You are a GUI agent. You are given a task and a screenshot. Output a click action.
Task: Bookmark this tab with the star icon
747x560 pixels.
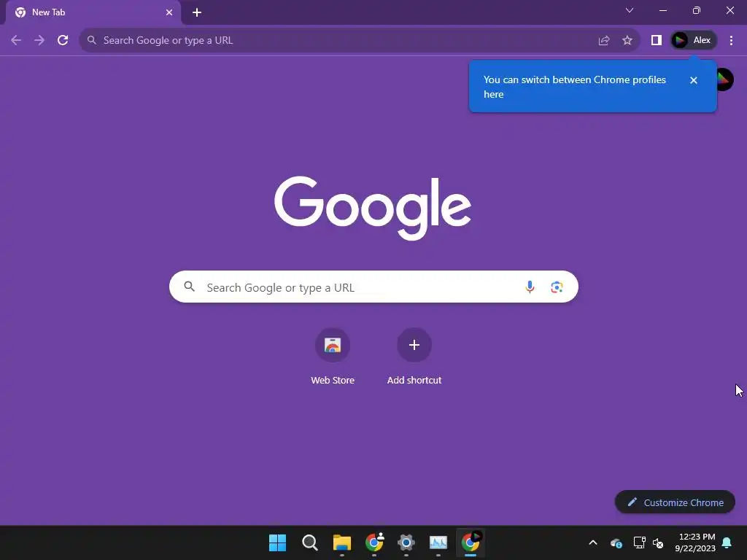tap(627, 41)
